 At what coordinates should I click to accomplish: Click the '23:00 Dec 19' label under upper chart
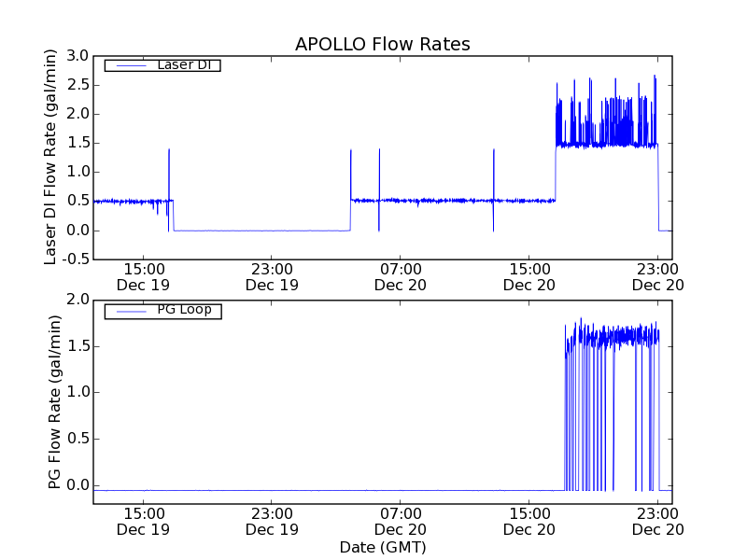[x=272, y=277]
